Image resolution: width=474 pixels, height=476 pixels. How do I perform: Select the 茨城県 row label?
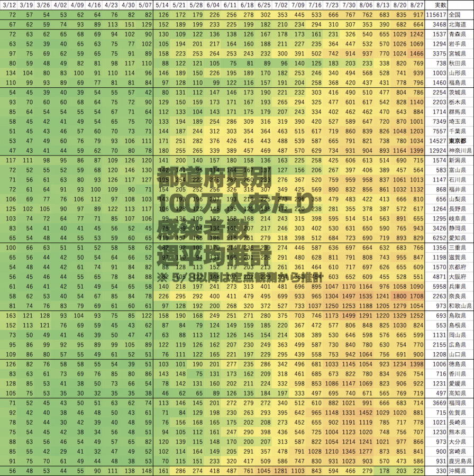tap(457, 92)
